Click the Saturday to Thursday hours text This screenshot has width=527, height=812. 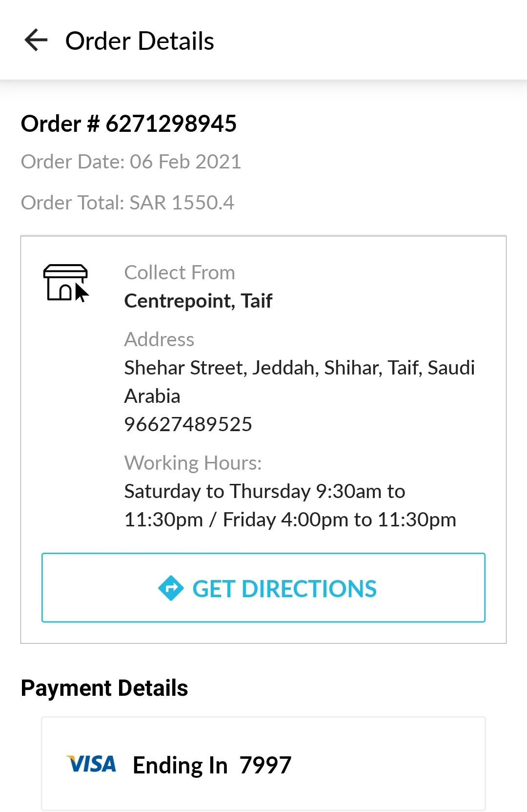[264, 491]
